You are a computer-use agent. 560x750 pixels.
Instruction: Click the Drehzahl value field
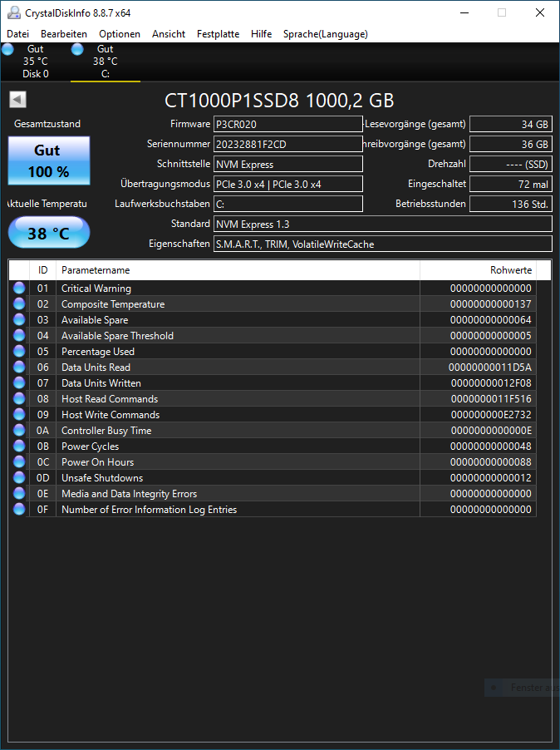tap(511, 164)
